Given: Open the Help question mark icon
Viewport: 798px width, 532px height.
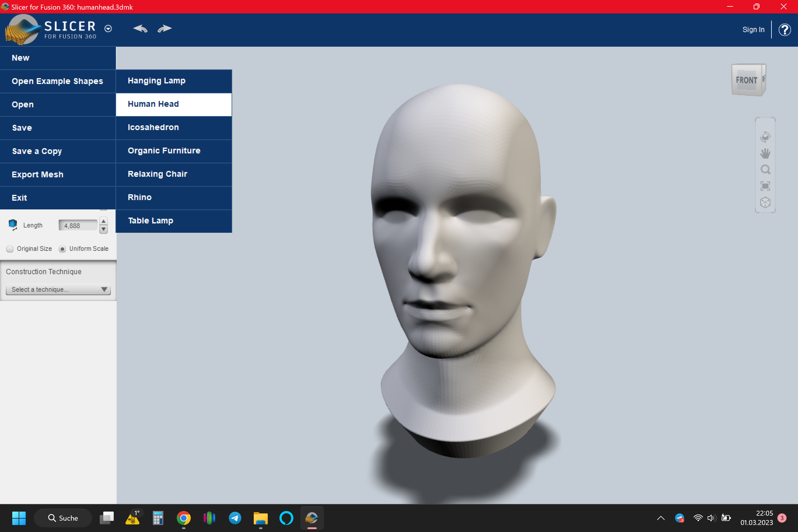Looking at the screenshot, I should pyautogui.click(x=784, y=30).
